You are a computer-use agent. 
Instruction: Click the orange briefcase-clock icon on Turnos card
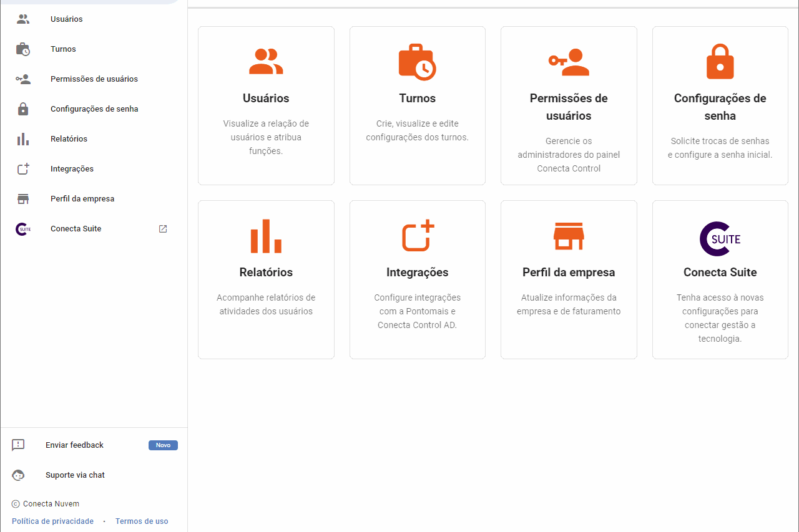pyautogui.click(x=418, y=62)
